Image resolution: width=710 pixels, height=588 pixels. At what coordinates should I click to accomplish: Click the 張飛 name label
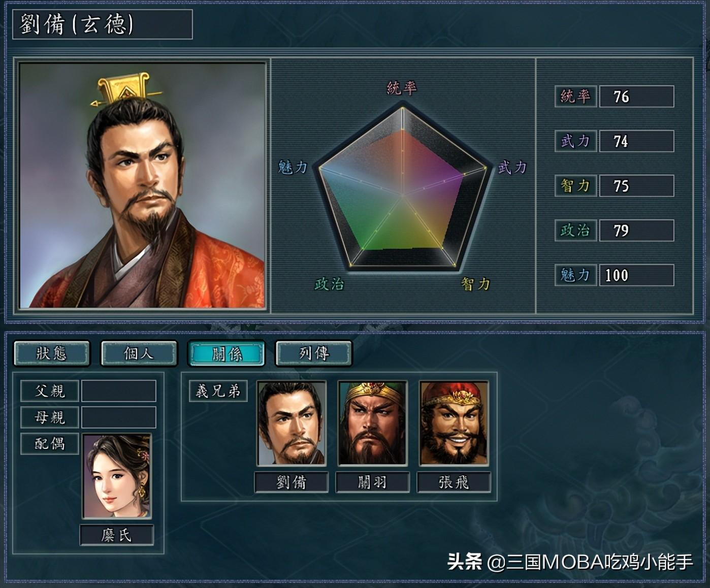(454, 482)
